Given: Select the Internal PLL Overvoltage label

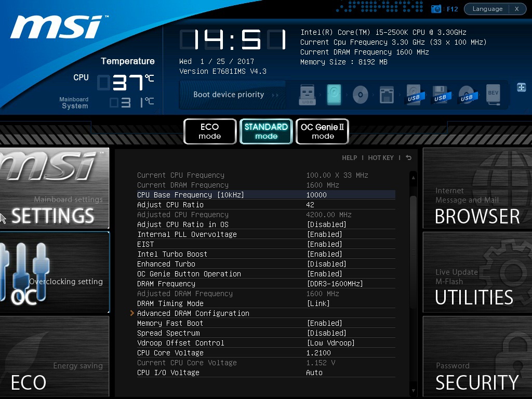Looking at the screenshot, I should point(187,234).
